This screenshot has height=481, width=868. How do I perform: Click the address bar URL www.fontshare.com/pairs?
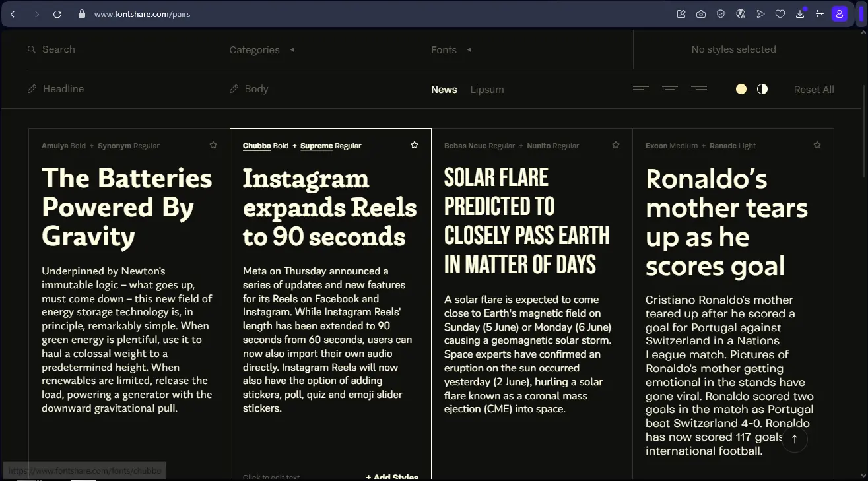pos(143,14)
